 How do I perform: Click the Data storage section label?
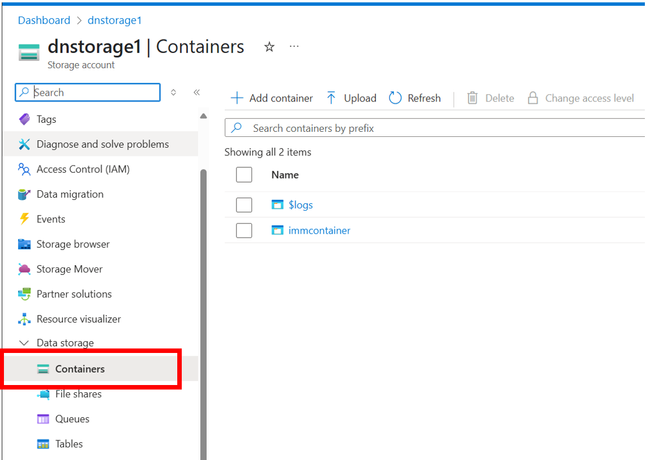coord(65,343)
